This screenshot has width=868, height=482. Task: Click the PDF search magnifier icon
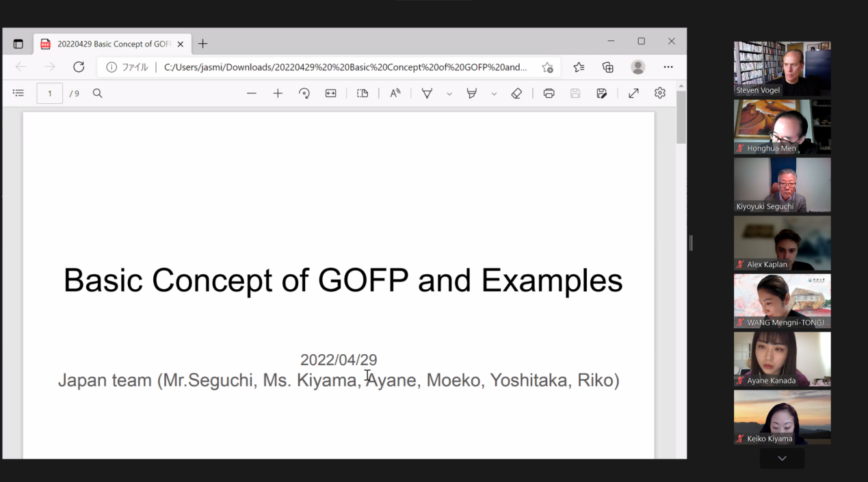(98, 93)
